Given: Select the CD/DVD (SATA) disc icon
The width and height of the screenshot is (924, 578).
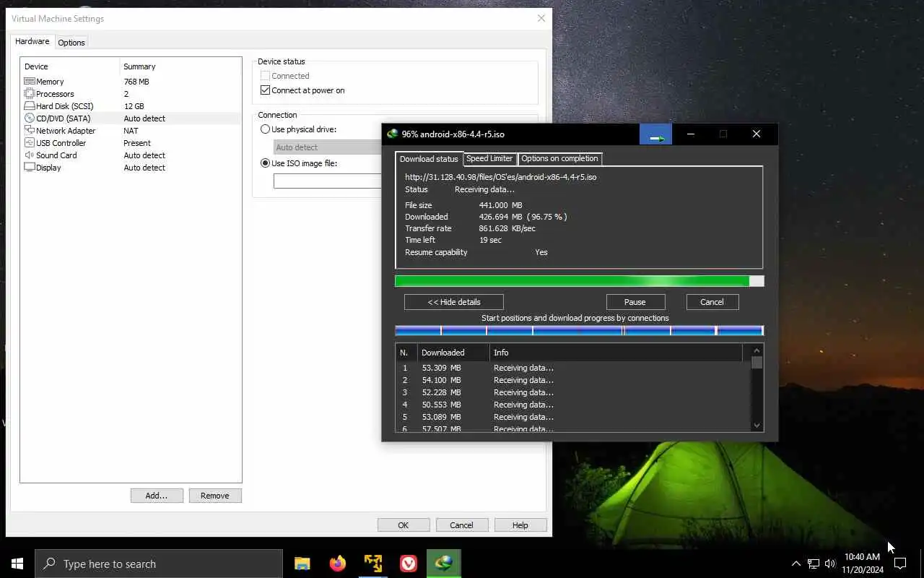Looking at the screenshot, I should pyautogui.click(x=30, y=118).
